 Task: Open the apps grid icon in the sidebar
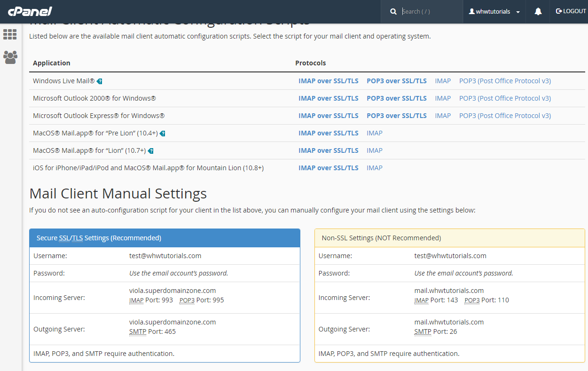pos(10,34)
